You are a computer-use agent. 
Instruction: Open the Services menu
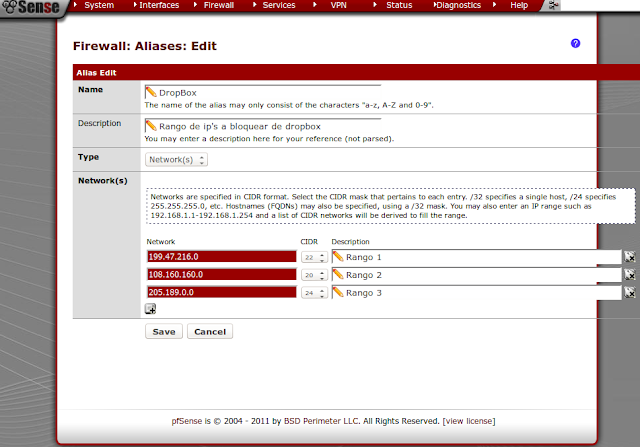[x=278, y=5]
